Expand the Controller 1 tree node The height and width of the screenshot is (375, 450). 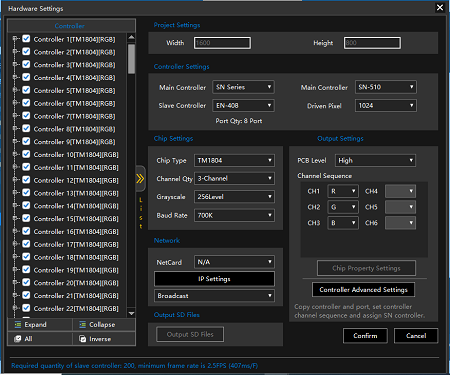(15, 39)
